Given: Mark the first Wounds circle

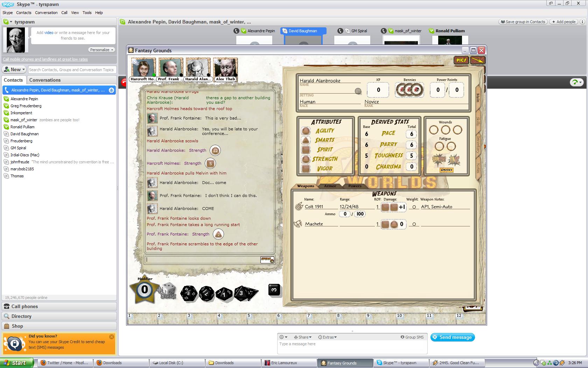Looking at the screenshot, I should pos(434,130).
